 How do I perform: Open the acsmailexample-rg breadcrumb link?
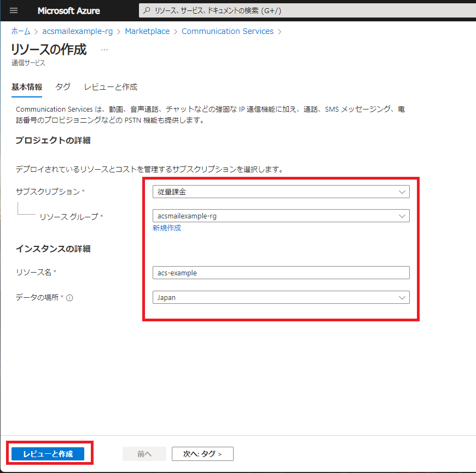pyautogui.click(x=77, y=31)
